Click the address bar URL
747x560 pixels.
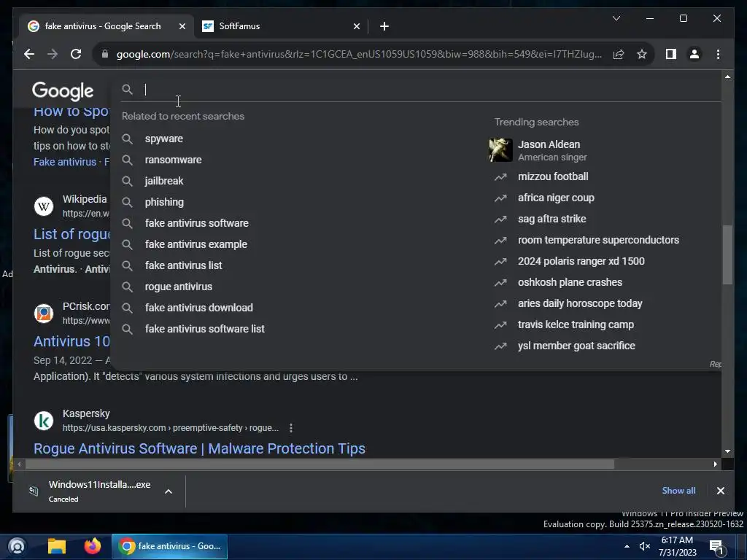[359, 54]
